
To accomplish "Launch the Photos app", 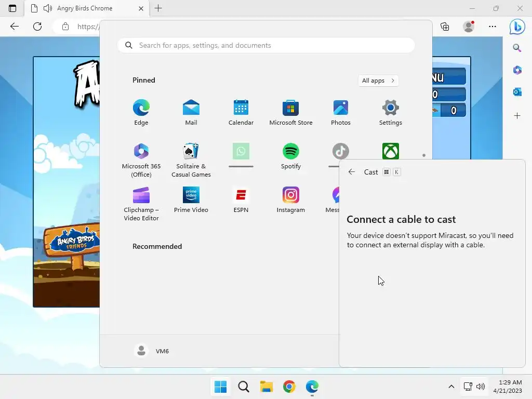I will (x=341, y=112).
